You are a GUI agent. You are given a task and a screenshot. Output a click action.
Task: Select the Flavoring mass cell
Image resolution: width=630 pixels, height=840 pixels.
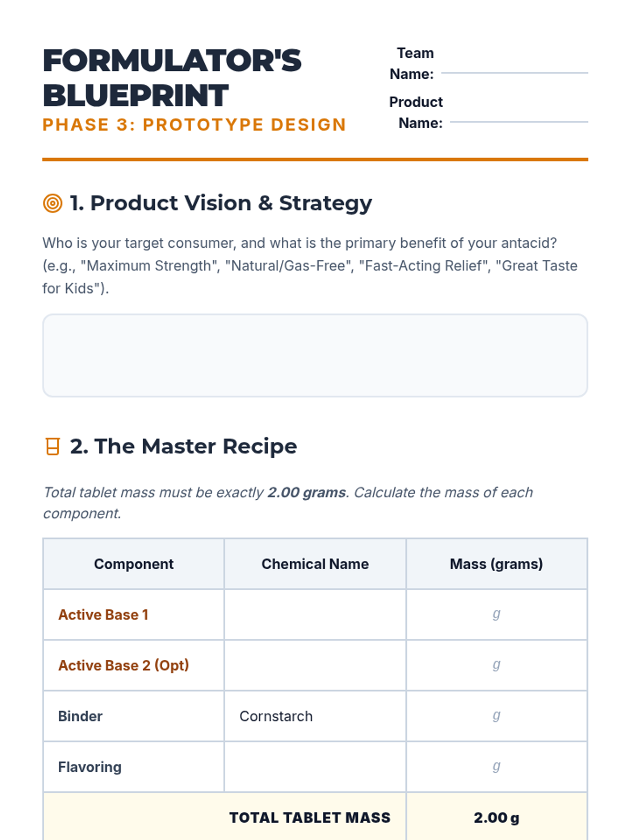pos(497,767)
